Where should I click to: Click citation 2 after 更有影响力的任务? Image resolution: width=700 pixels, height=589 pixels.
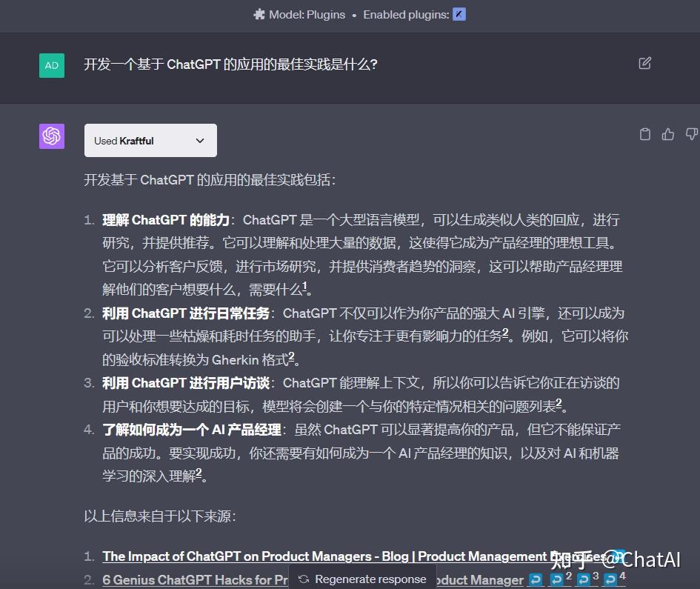(505, 333)
